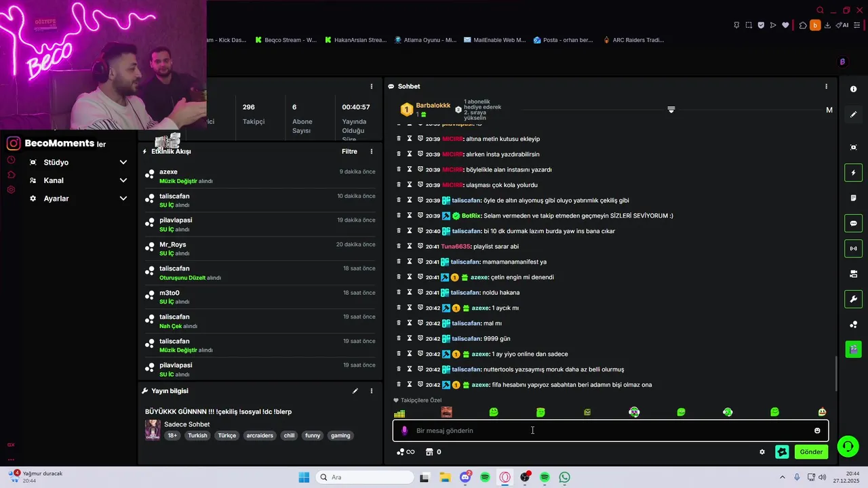Click the azexe Müzik Değiştir activity row
Screen dimensions: 868x488
pos(260,176)
